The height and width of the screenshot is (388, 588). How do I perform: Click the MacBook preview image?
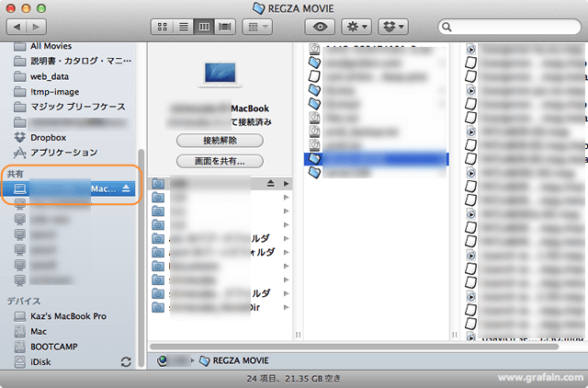220,74
